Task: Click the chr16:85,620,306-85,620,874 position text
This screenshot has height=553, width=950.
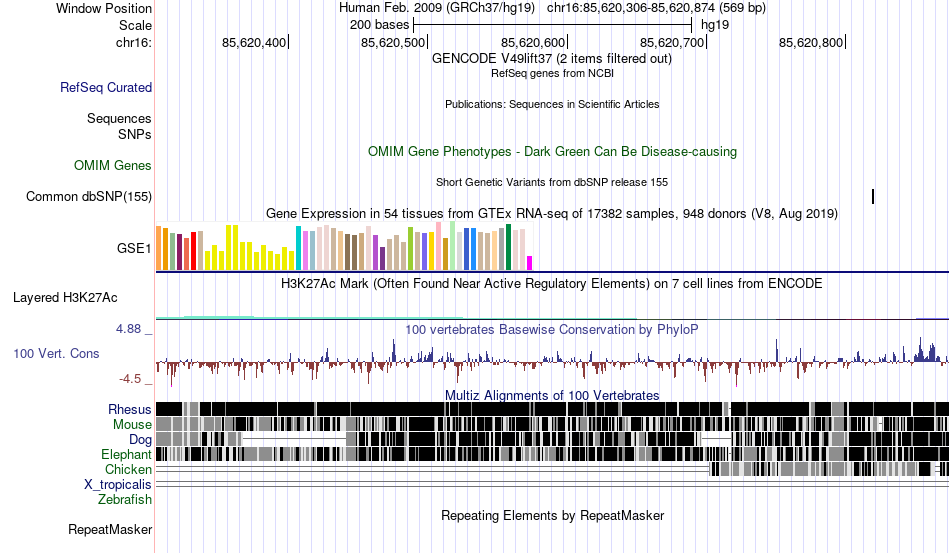Action: 656,8
